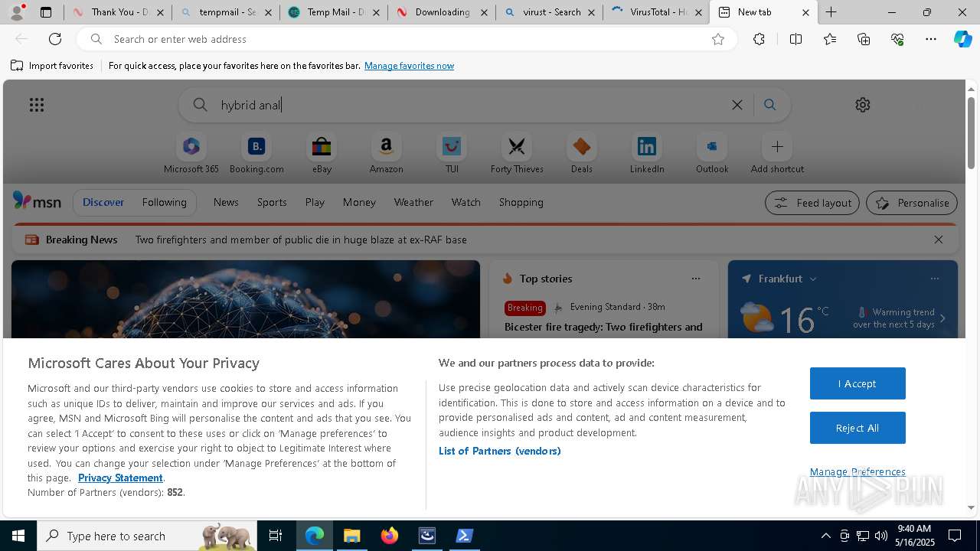Open the Copilot sidebar icon
The image size is (980, 551).
[x=962, y=39]
